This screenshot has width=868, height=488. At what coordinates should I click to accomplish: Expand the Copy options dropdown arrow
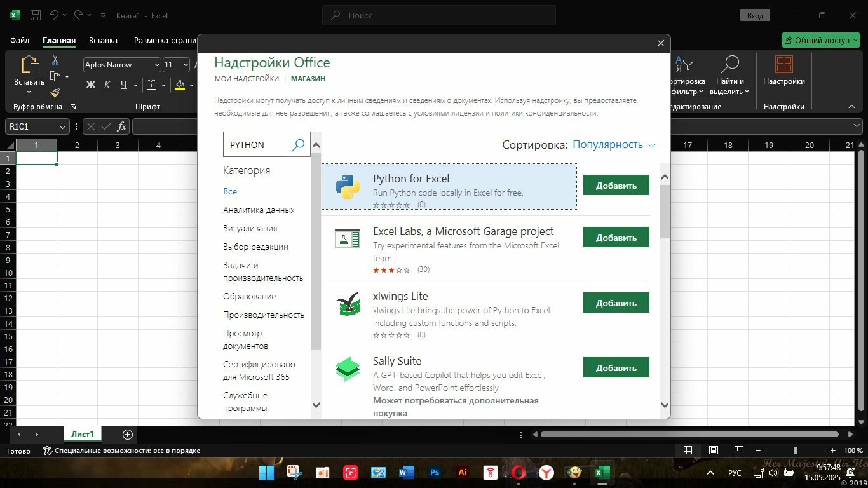click(x=67, y=77)
